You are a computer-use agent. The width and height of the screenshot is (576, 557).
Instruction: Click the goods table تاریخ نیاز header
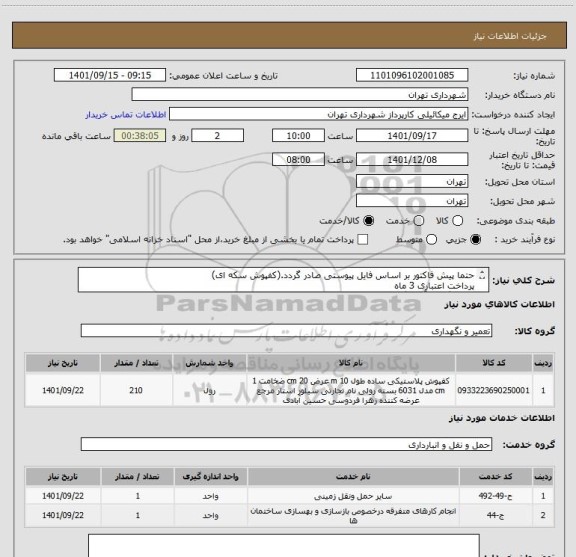(62, 363)
